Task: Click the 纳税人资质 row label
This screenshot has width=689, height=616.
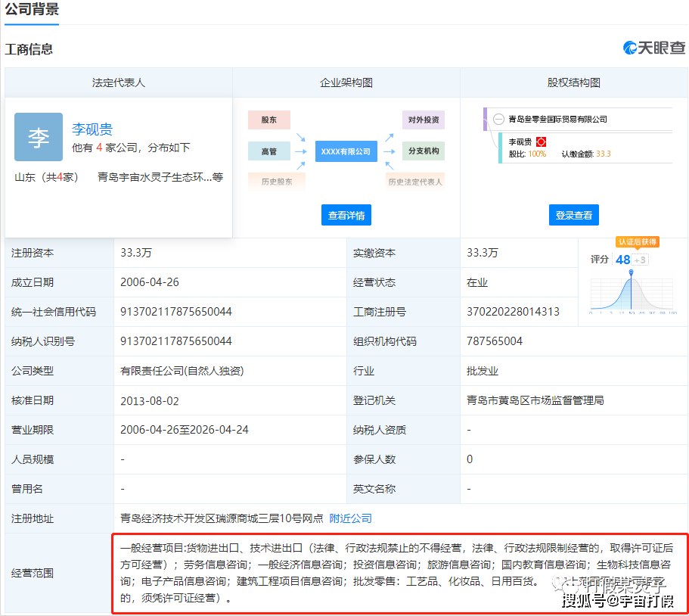Action: tap(380, 430)
